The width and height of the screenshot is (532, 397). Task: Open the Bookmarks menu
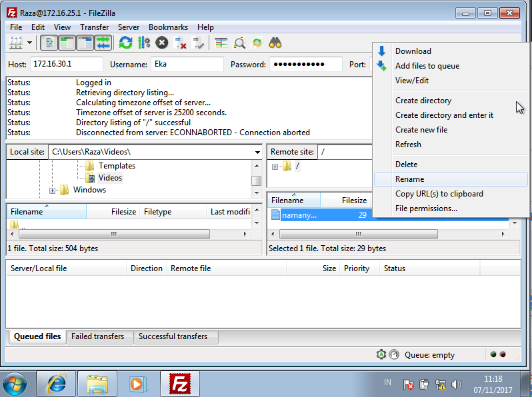click(168, 27)
